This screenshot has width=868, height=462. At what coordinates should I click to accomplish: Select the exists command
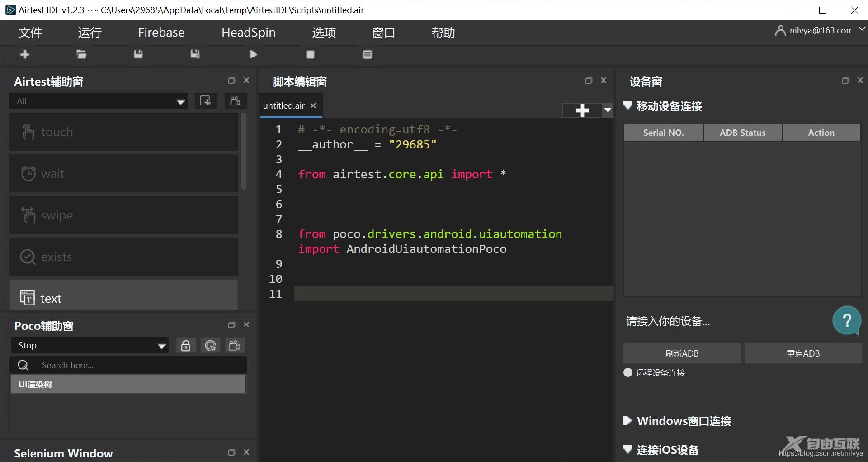(x=123, y=257)
